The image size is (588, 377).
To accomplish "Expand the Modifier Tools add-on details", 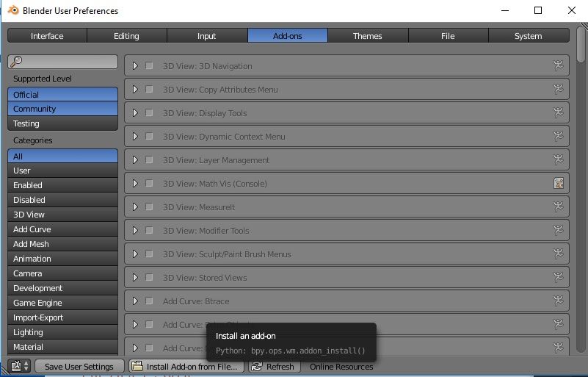I will [135, 230].
